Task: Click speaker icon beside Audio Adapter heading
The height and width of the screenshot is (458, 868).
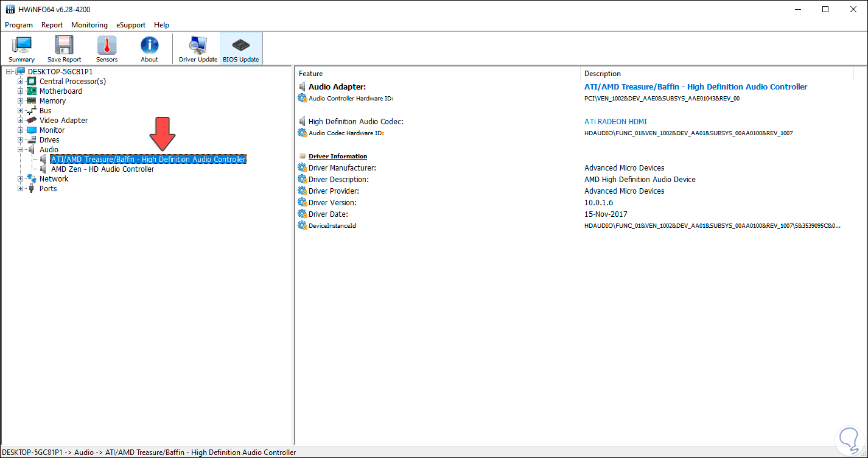Action: coord(302,87)
